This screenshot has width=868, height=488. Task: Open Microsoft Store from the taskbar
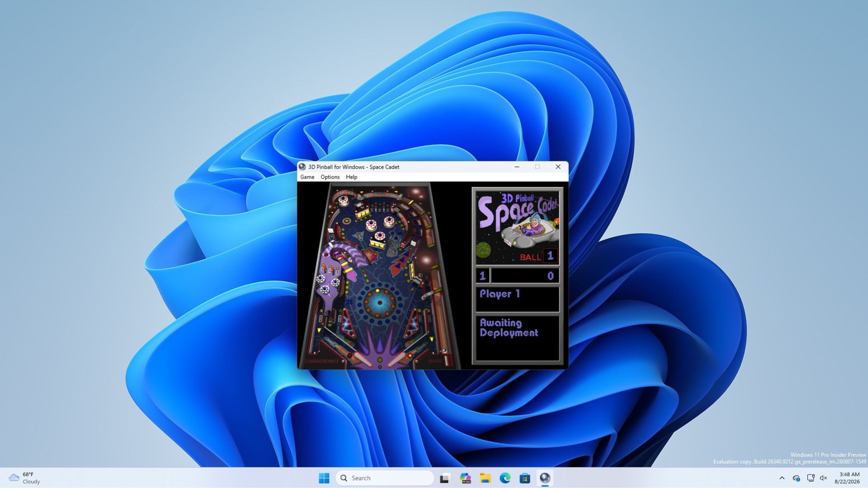[x=525, y=478]
